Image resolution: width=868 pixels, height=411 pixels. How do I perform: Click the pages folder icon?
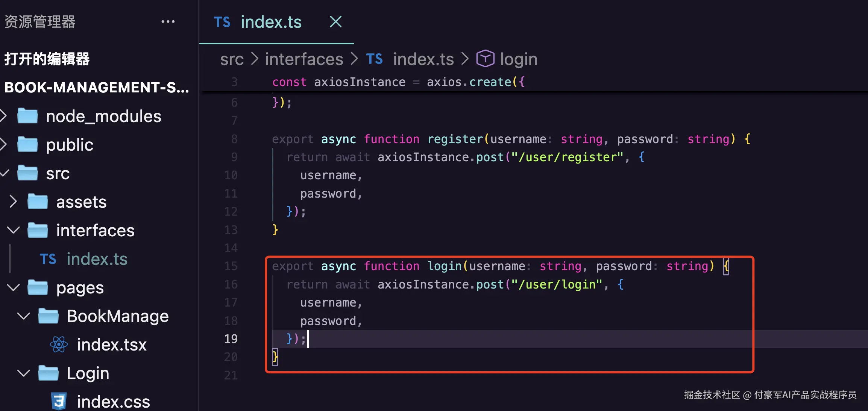click(38, 287)
